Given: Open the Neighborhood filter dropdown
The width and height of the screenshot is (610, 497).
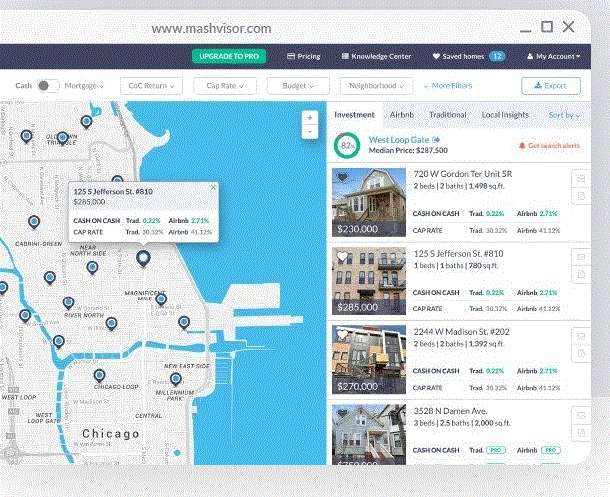Looking at the screenshot, I should [376, 86].
